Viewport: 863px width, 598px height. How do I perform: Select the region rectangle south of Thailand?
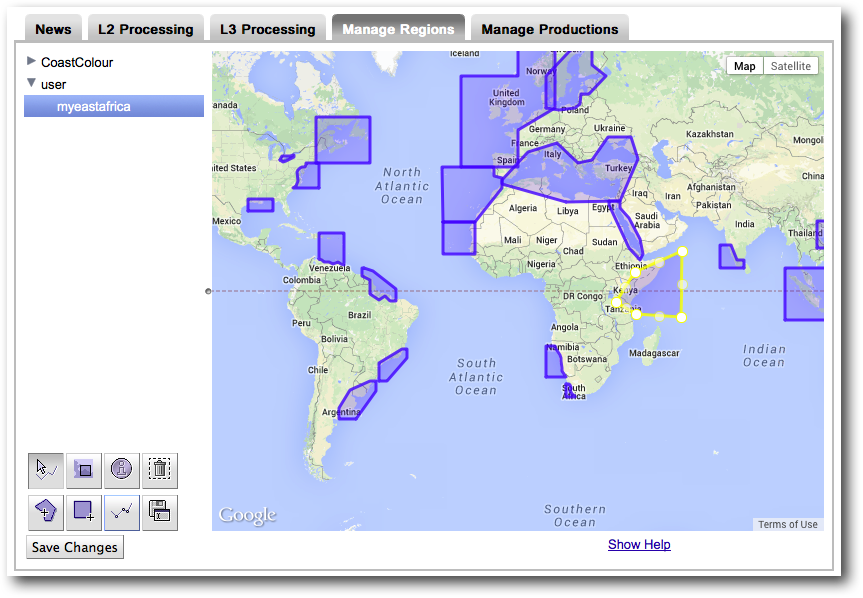[804, 294]
